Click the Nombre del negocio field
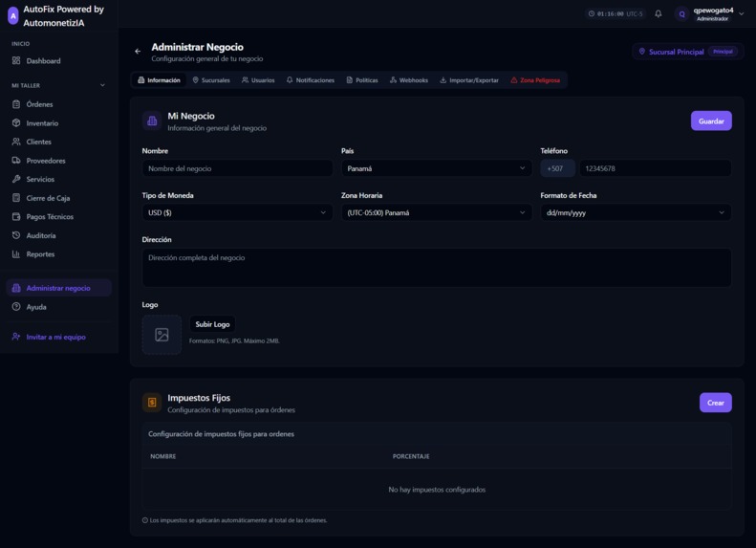The width and height of the screenshot is (756, 548). pyautogui.click(x=237, y=168)
